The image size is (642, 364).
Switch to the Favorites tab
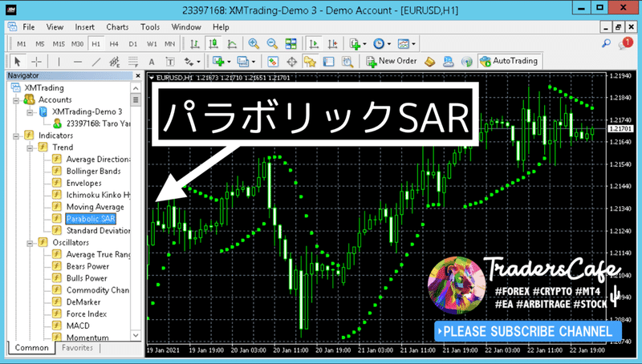pos(77,348)
